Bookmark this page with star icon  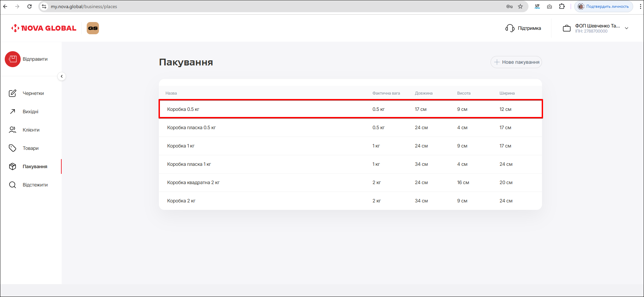click(x=520, y=6)
